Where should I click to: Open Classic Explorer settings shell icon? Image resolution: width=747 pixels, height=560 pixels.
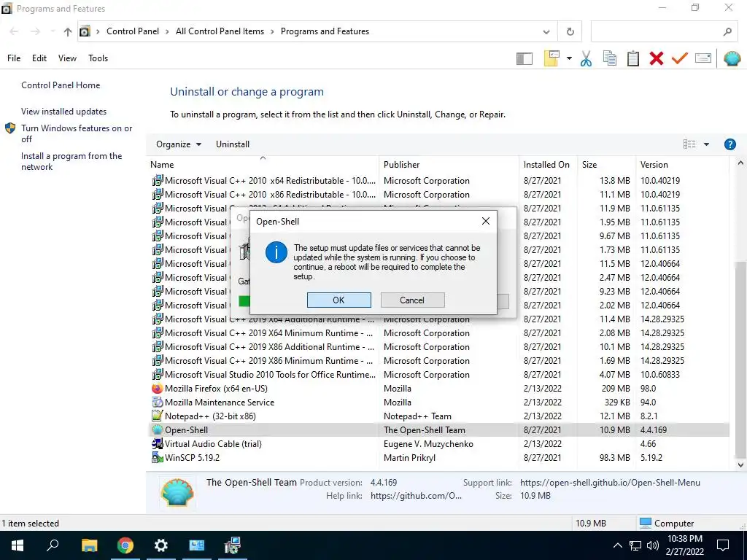tap(732, 58)
